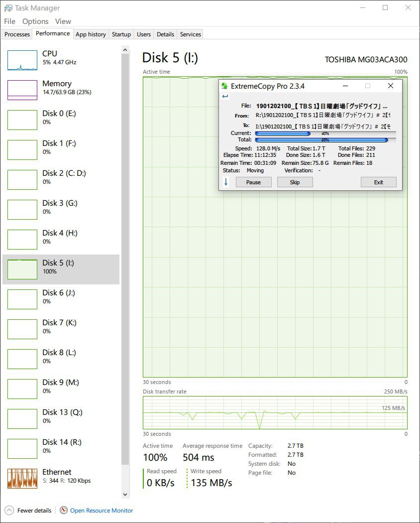Open the Options menu
Image resolution: width=420 pixels, height=523 pixels.
[35, 21]
